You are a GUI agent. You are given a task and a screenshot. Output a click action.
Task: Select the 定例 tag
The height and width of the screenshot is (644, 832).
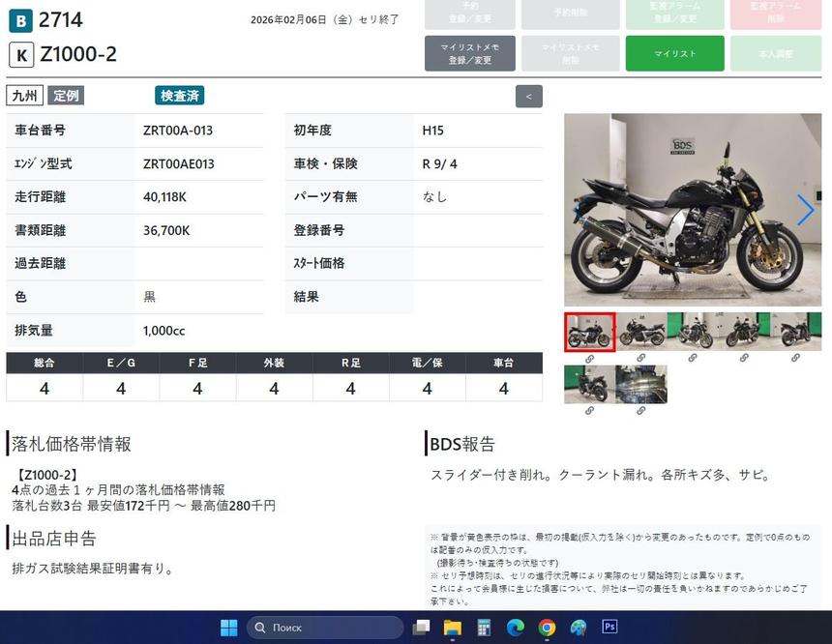tap(66, 96)
